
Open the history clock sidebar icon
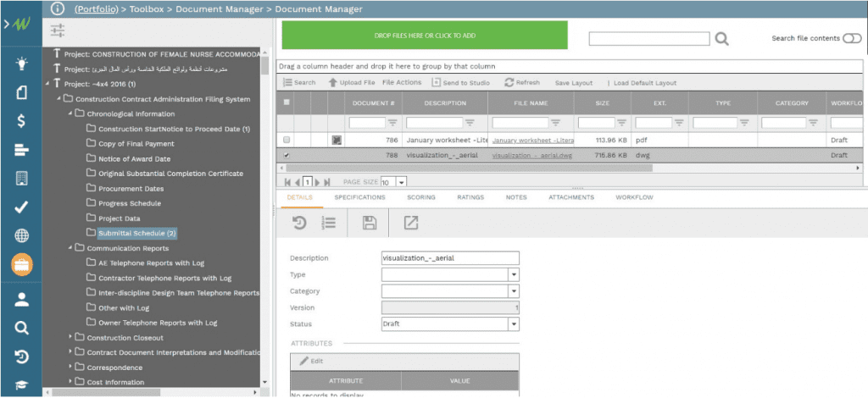pos(21,357)
